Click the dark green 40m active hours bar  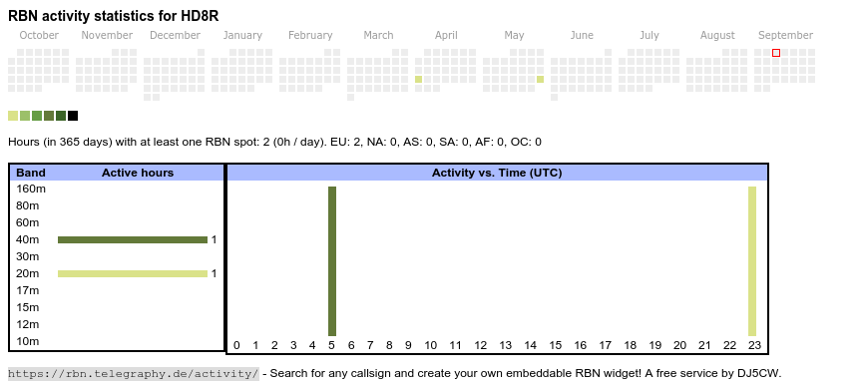(x=133, y=239)
